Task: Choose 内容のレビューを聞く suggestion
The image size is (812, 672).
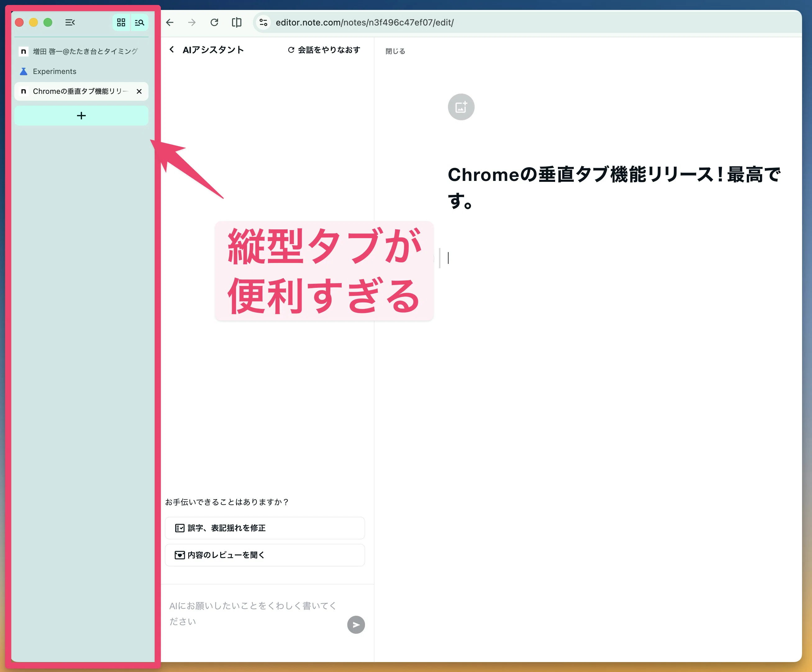Action: [x=265, y=555]
